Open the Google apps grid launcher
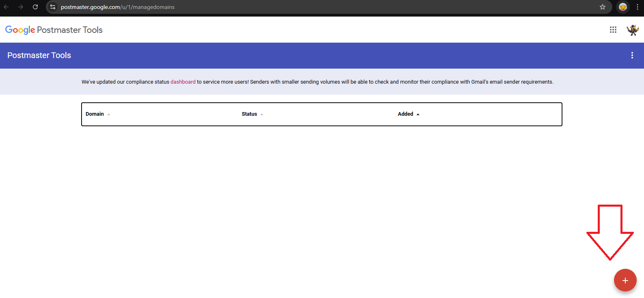Screen dimensions: 644x298 [613, 30]
